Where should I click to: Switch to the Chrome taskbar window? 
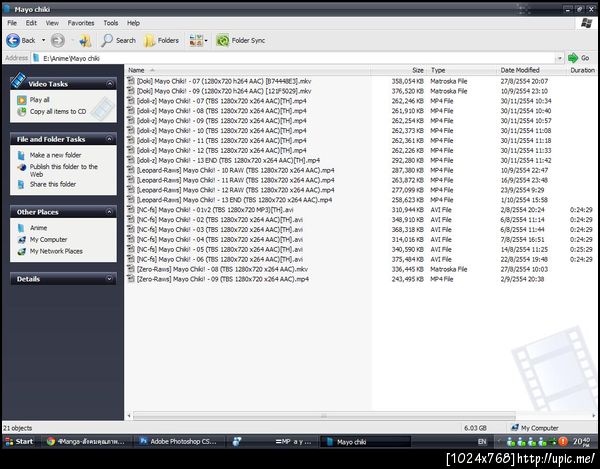tap(85, 441)
